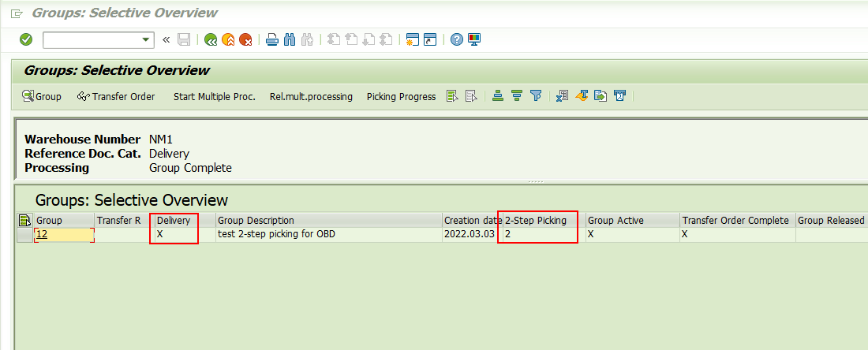Create a new session window icon
868x350 pixels.
tap(413, 40)
